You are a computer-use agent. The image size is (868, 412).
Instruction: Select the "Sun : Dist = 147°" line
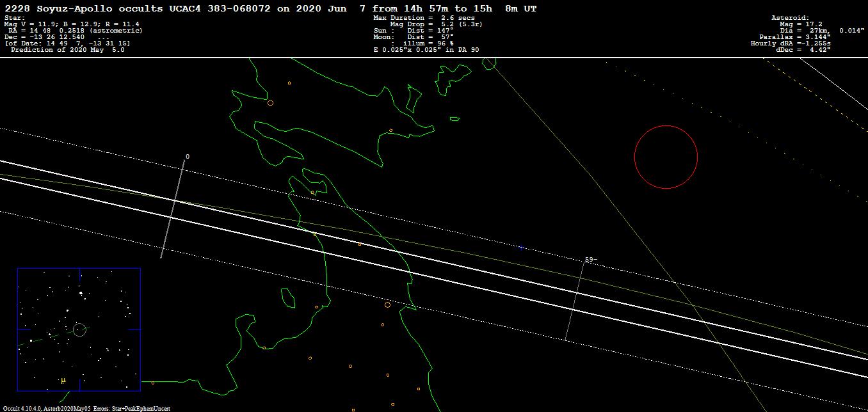[414, 30]
